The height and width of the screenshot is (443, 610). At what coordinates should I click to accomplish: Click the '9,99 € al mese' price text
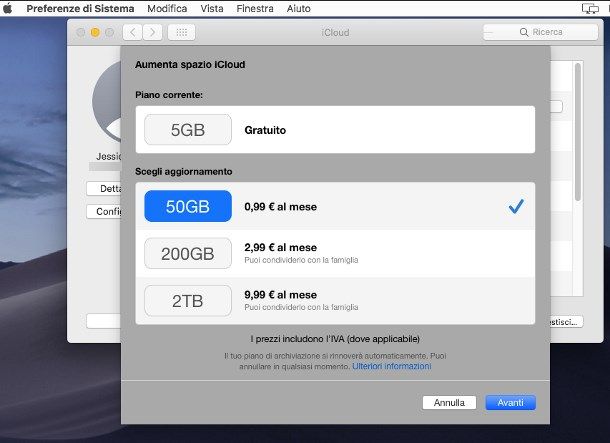tap(280, 295)
